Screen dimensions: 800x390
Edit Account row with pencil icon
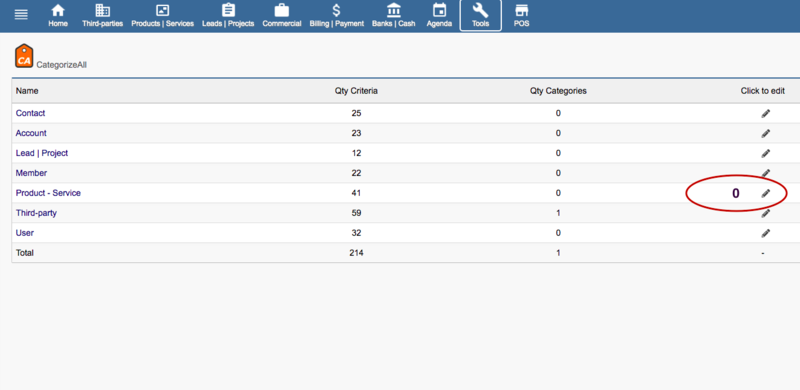pyautogui.click(x=765, y=133)
